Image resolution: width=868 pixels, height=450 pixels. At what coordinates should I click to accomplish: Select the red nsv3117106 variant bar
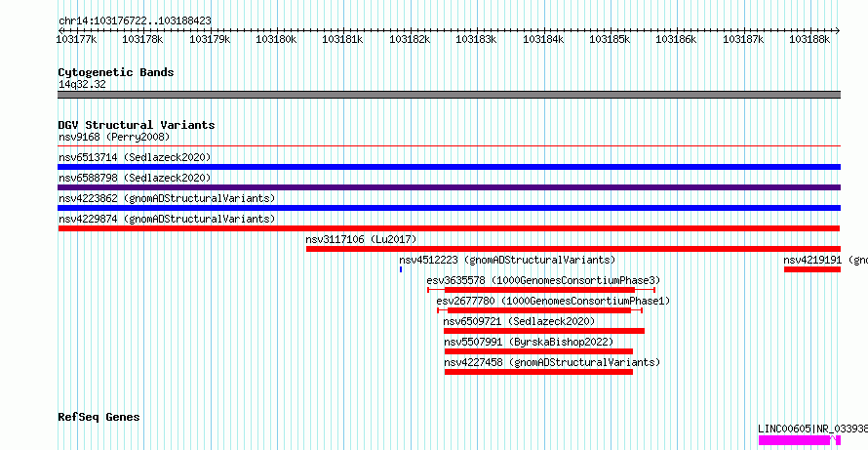point(573,249)
